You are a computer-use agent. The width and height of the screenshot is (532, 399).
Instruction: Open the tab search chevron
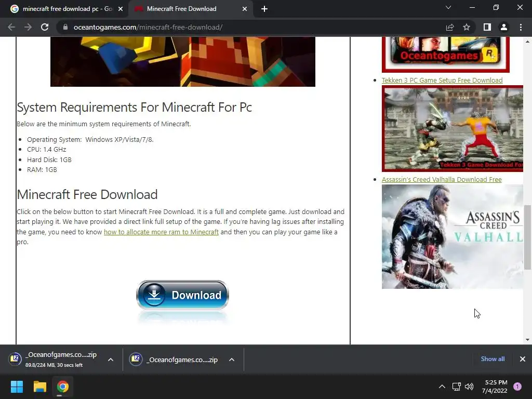pyautogui.click(x=448, y=7)
